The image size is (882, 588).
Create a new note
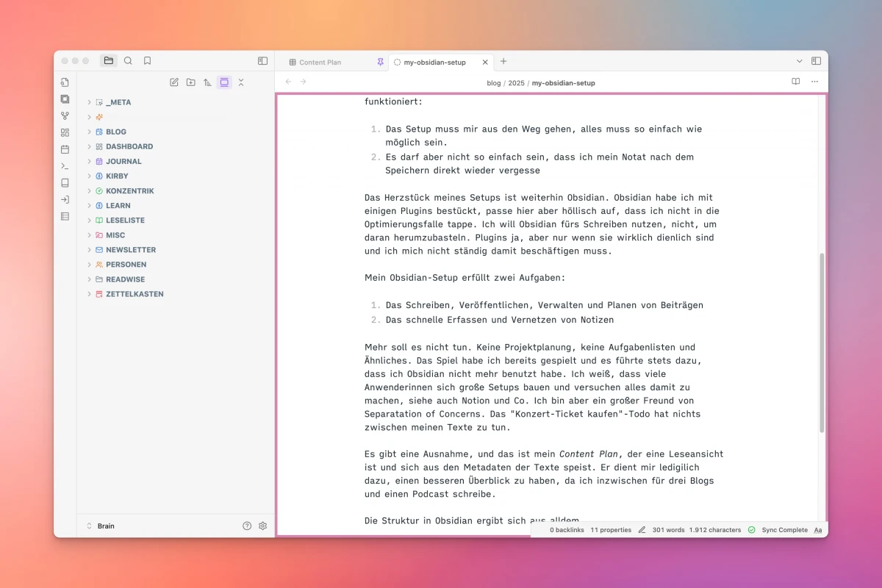[x=174, y=82]
